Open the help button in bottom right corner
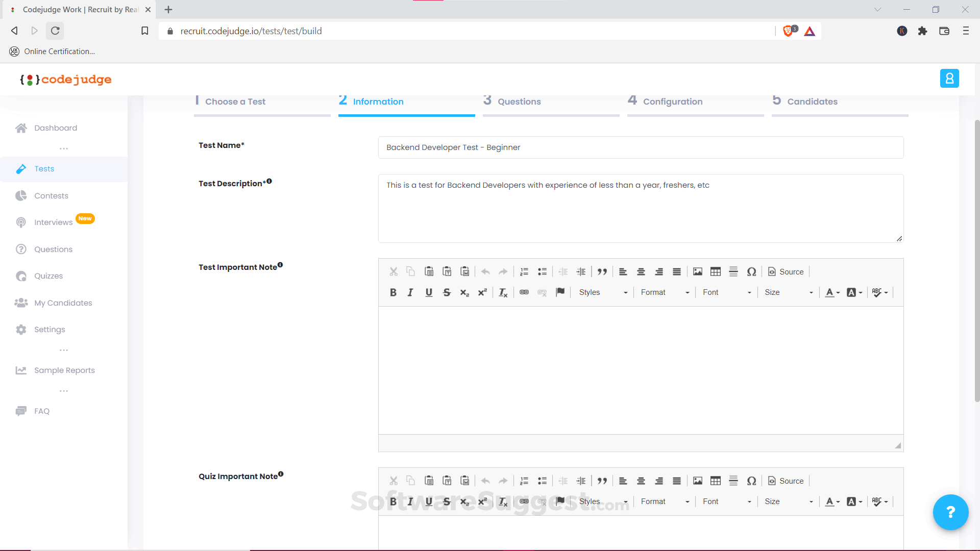The image size is (980, 551). pos(950,512)
